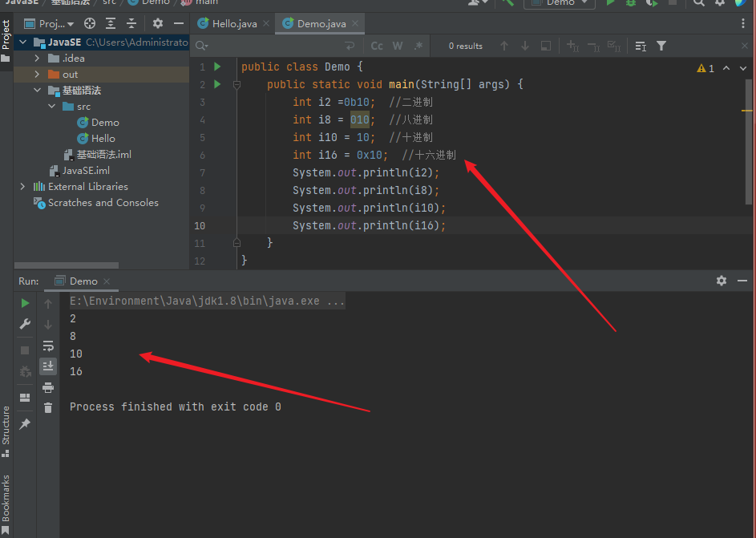Rerun Demo with the green play icon in Run panel
The height and width of the screenshot is (538, 756).
25,303
